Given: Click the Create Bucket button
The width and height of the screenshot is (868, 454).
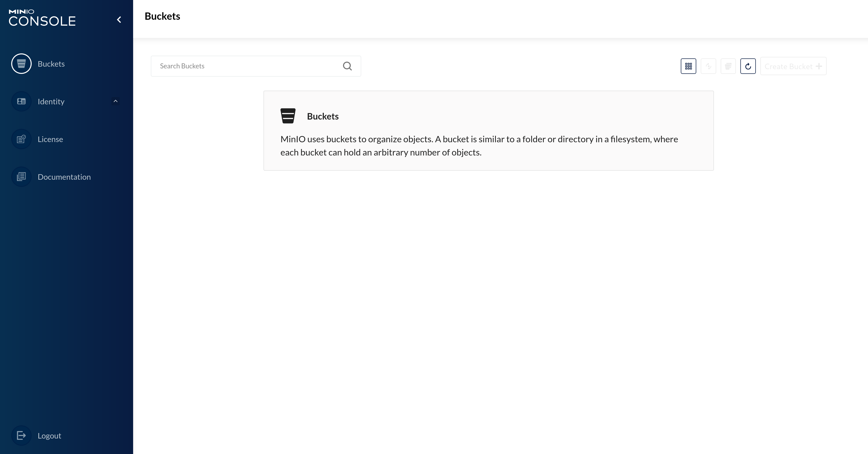Looking at the screenshot, I should (x=793, y=66).
